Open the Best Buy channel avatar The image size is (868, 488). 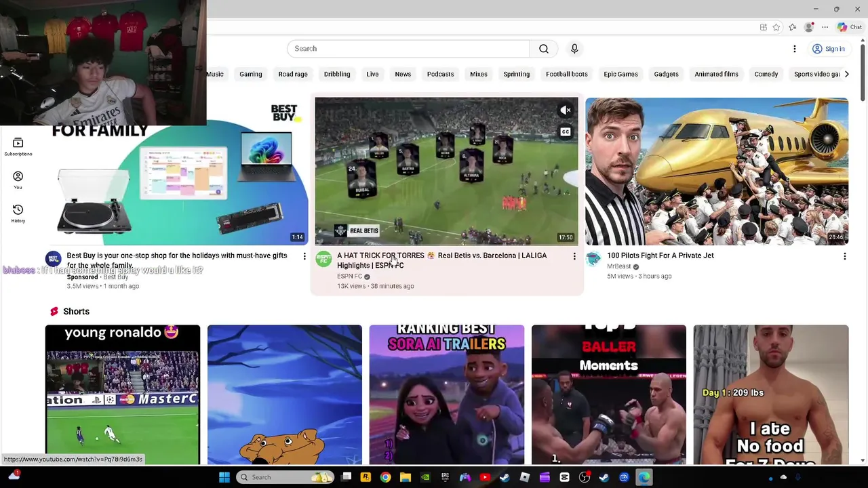[x=53, y=259]
